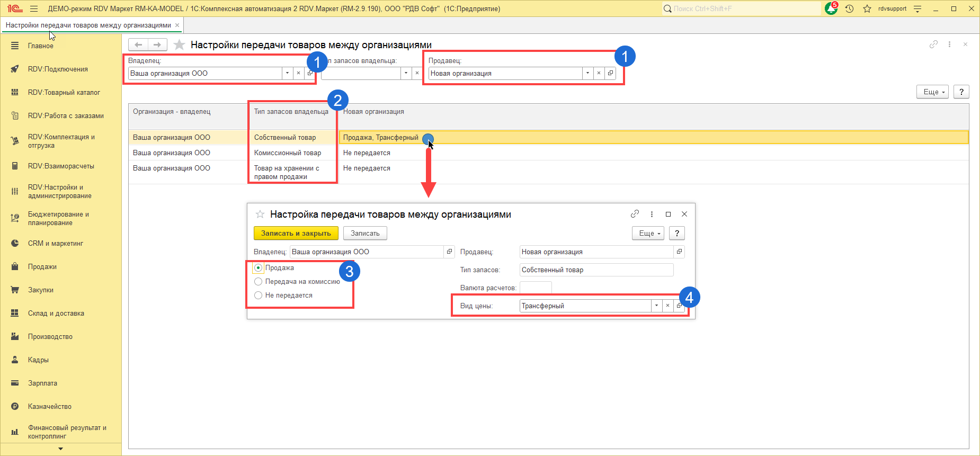This screenshot has width=980, height=456.
Task: Select the Продажа radio option
Action: [x=259, y=268]
